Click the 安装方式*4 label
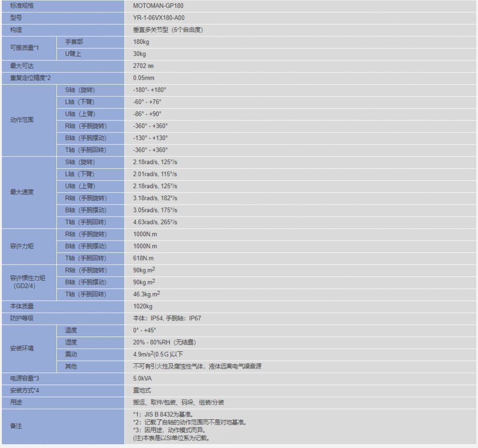478x448 pixels. point(24,390)
